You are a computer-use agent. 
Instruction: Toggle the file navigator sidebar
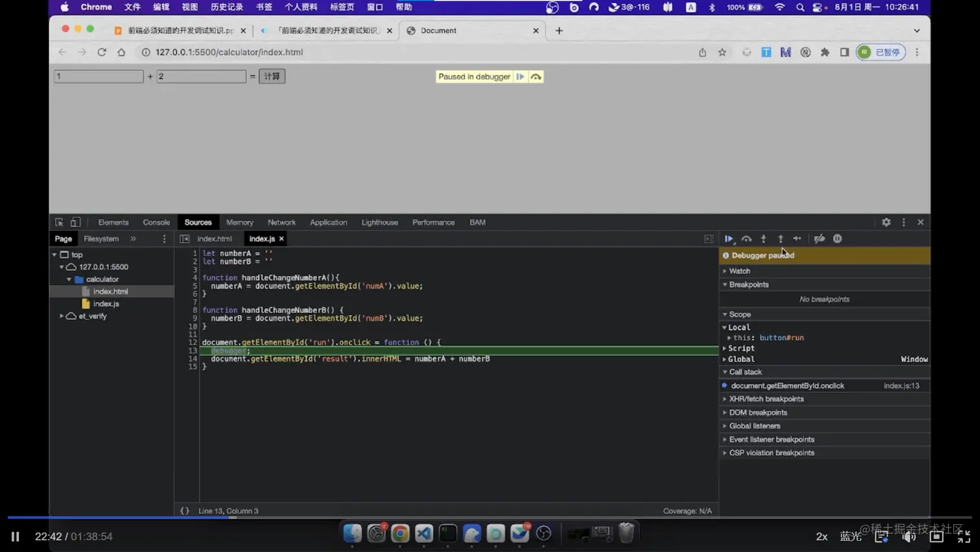(185, 239)
